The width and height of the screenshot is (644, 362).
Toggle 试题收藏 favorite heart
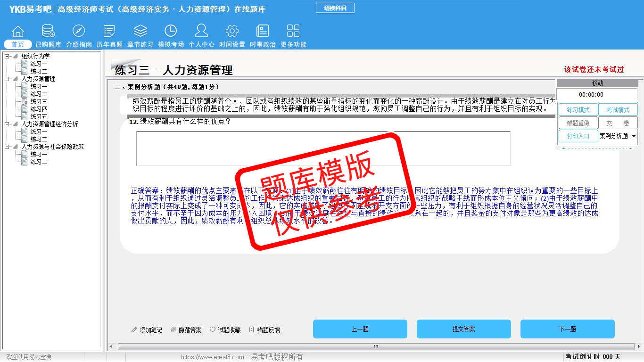(x=225, y=330)
